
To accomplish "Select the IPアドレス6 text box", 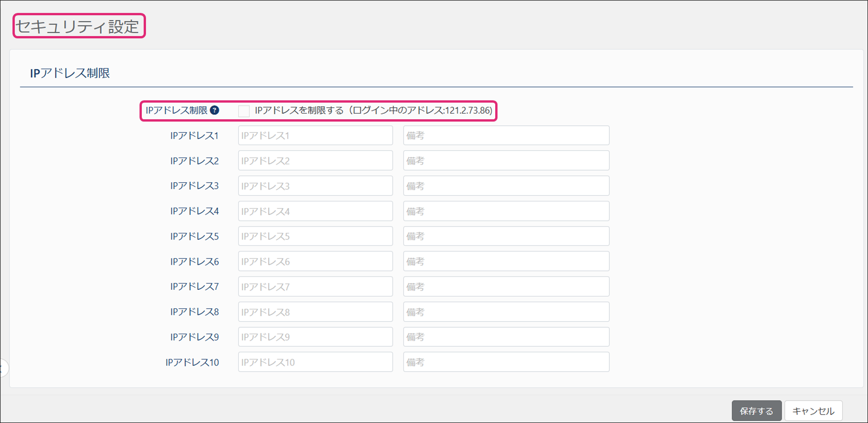I will coord(315,262).
